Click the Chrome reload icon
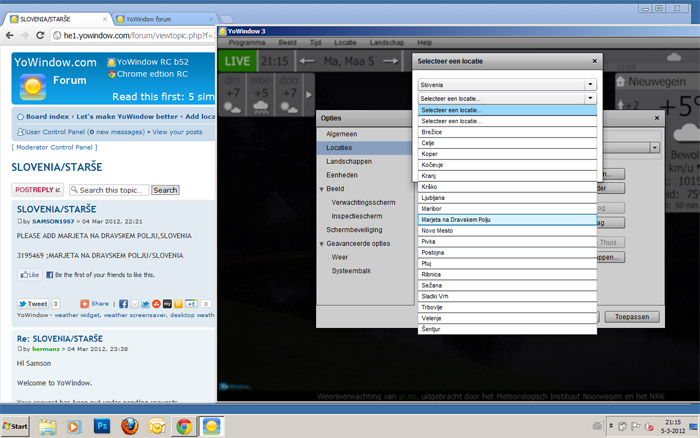 (x=40, y=35)
